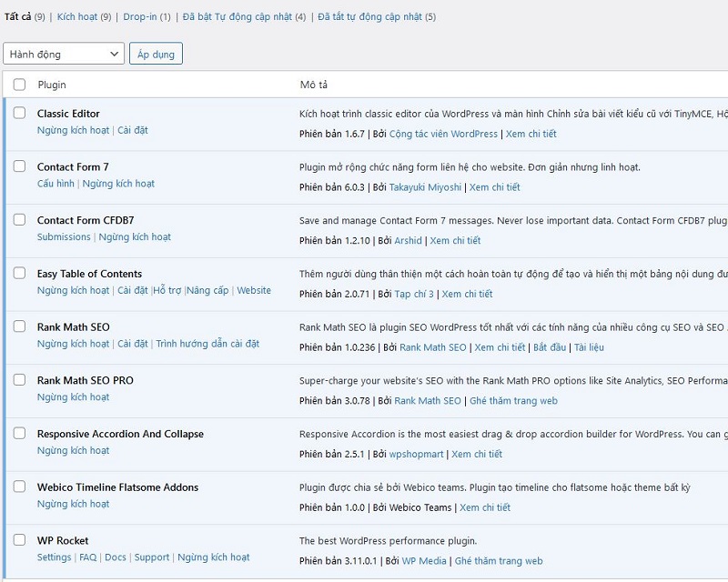Check the Classic Editor checkbox
Image resolution: width=728 pixels, height=582 pixels.
[19, 113]
